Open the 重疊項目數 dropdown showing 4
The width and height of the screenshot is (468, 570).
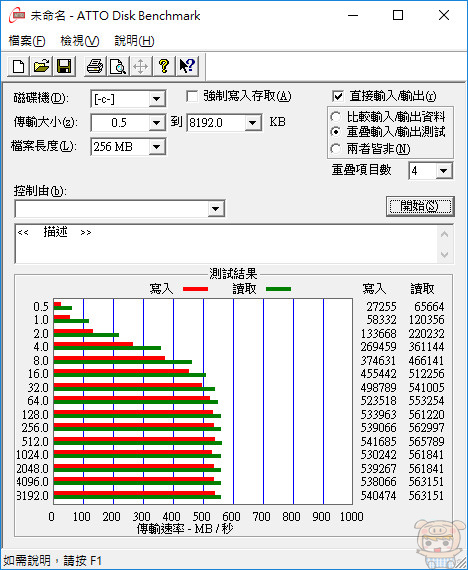click(444, 171)
